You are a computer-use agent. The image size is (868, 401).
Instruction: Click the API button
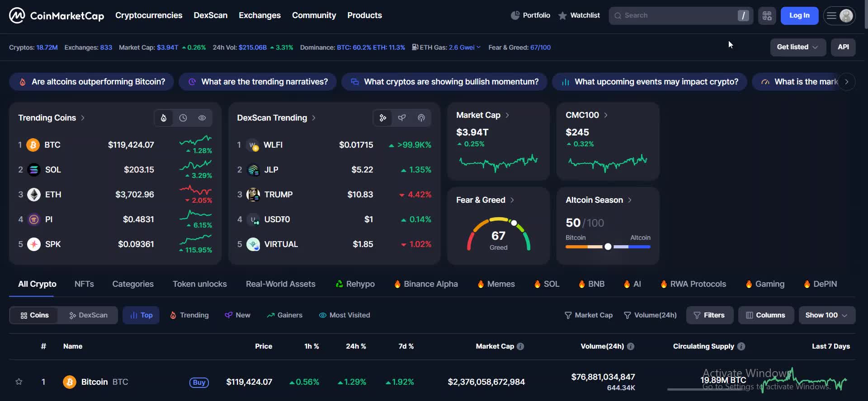point(843,47)
